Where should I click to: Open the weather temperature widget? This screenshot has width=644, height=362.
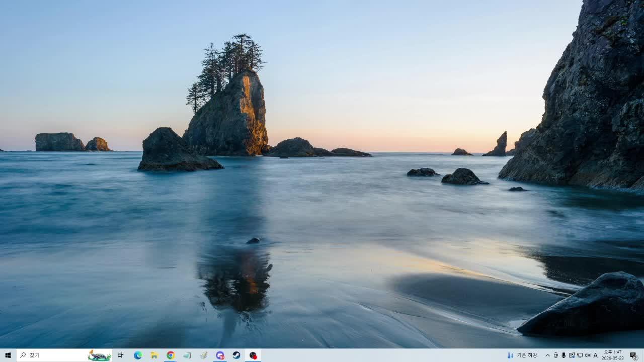522,355
